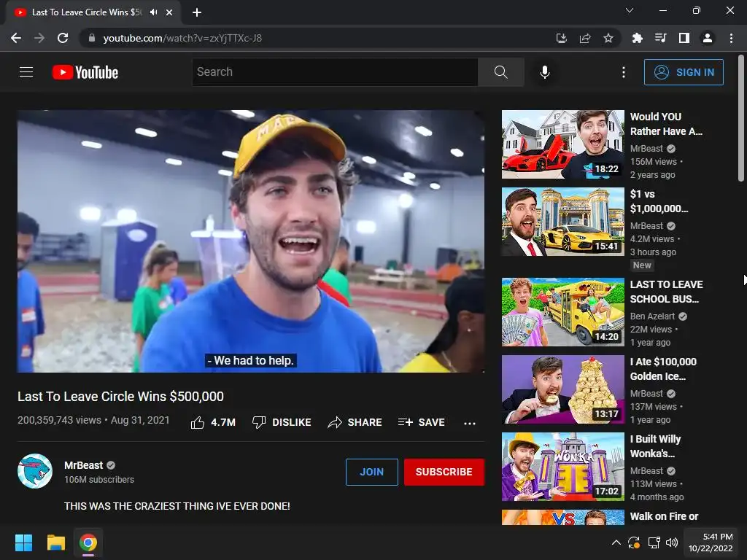Open 'Walk on Fire or' video title
747x560 pixels.
click(664, 516)
